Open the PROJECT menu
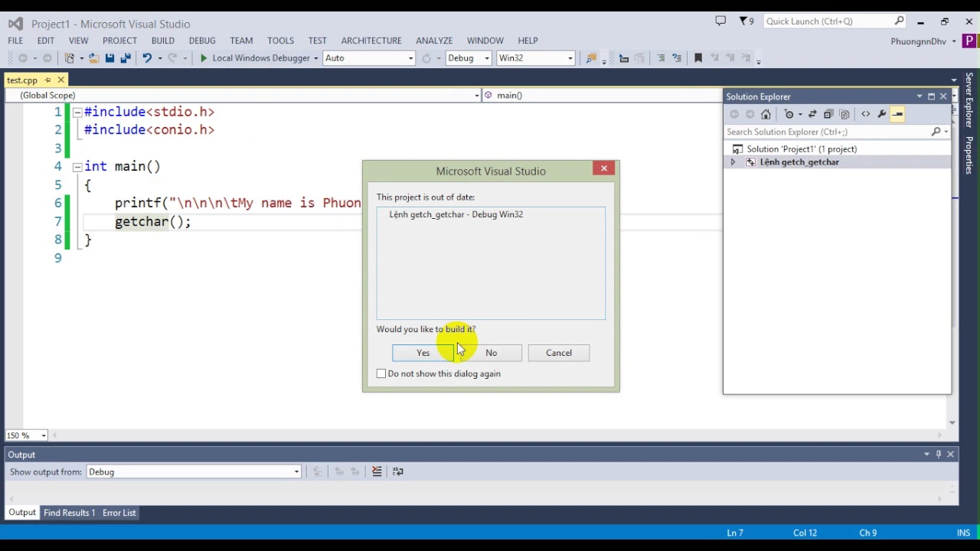The width and height of the screenshot is (980, 551). click(x=119, y=41)
